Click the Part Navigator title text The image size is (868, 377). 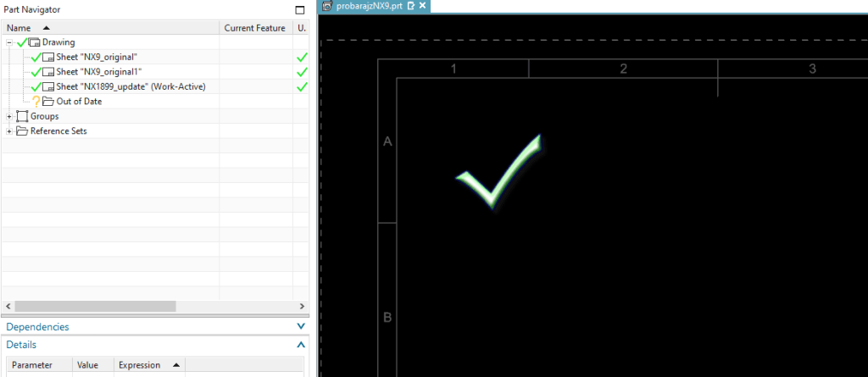pos(32,9)
